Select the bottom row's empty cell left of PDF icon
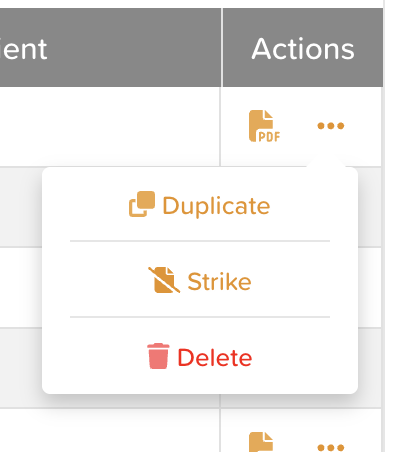This screenshot has width=420, height=452. coord(110,431)
